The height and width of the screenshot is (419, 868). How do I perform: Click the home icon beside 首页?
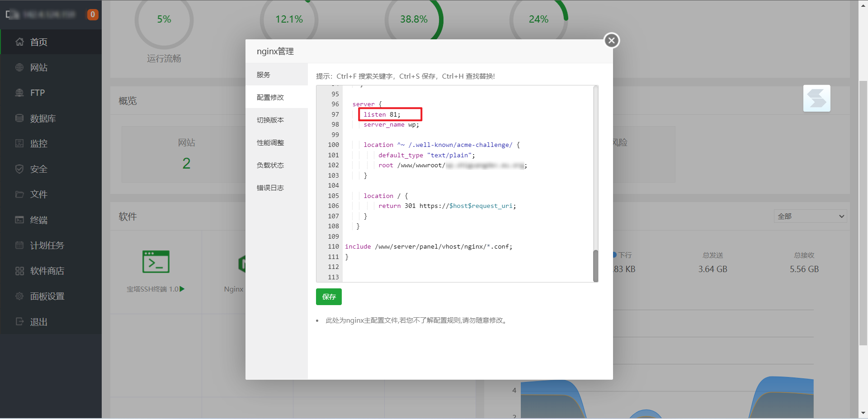pos(19,42)
